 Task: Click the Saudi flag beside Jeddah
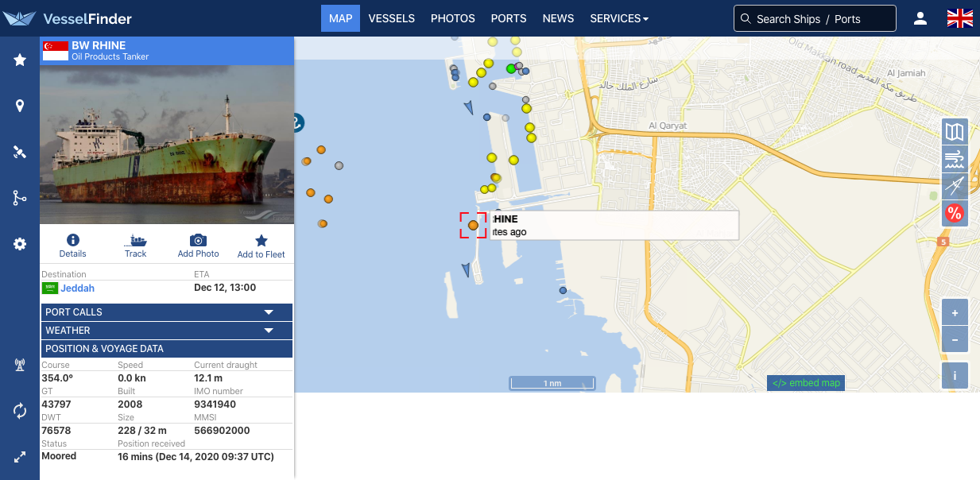[x=50, y=288]
